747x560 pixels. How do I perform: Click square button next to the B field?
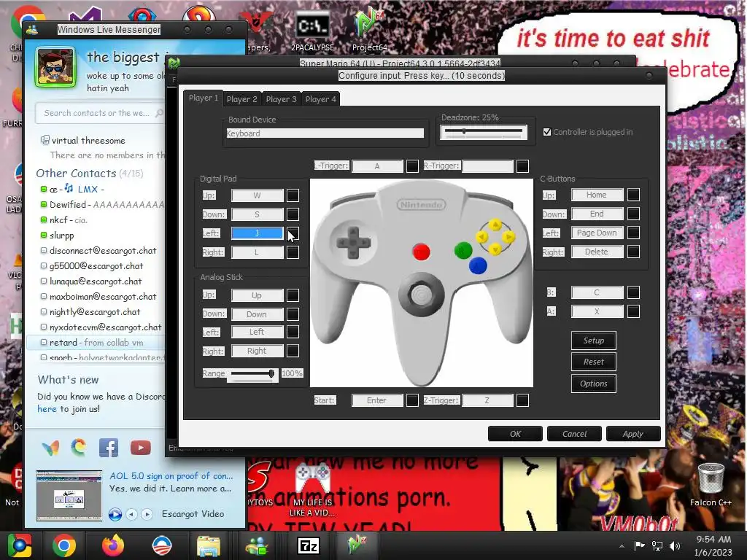634,292
